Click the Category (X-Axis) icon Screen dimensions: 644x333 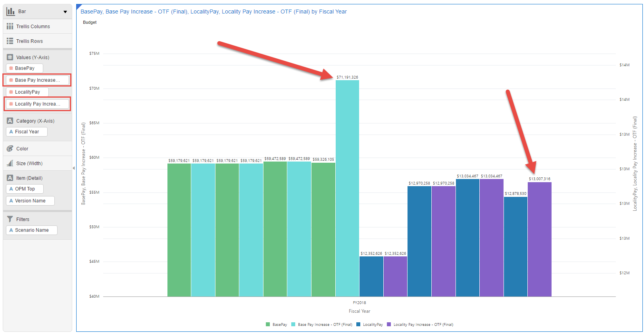10,121
